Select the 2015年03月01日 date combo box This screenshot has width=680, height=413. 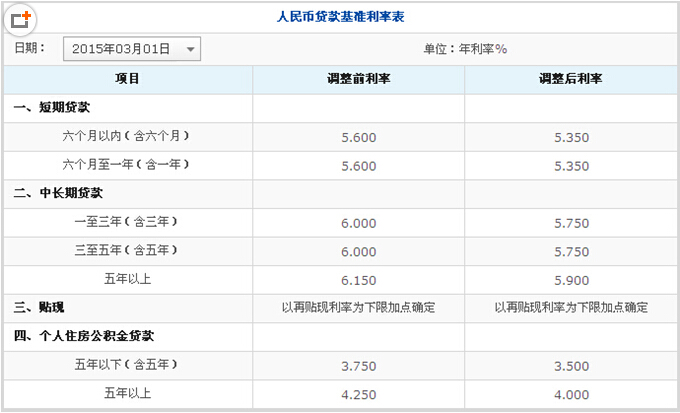click(x=132, y=49)
